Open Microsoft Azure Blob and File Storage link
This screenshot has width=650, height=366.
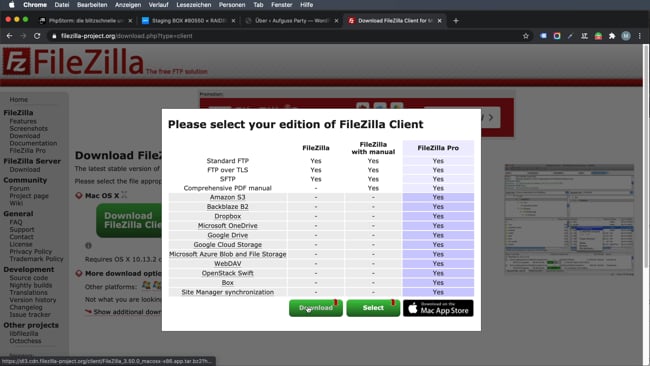pyautogui.click(x=228, y=254)
